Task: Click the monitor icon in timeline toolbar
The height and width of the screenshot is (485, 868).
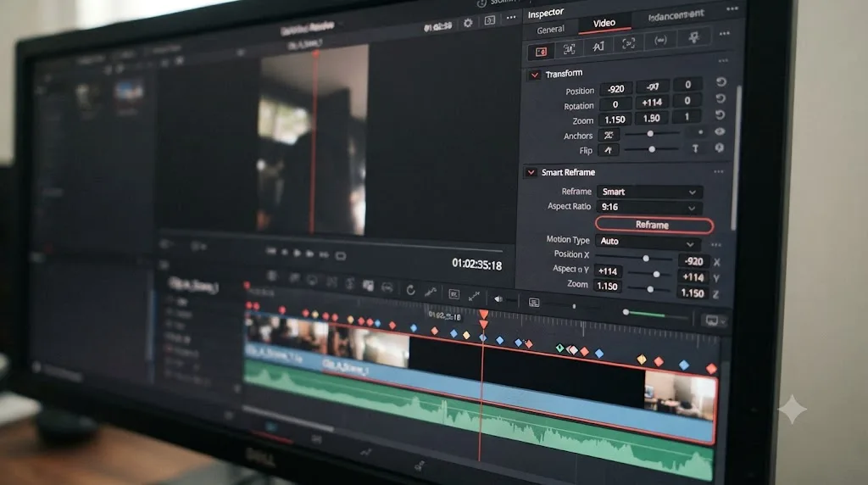Action: pos(534,303)
